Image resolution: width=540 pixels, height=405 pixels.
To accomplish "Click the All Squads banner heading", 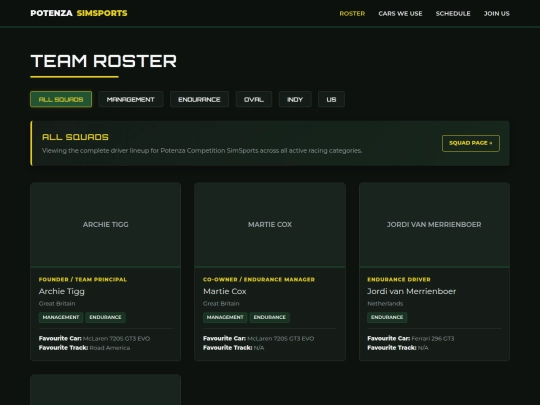I will [75, 137].
